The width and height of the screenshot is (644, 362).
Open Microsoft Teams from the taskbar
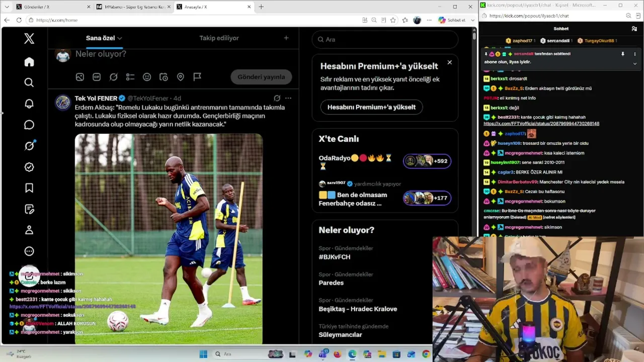(x=323, y=354)
